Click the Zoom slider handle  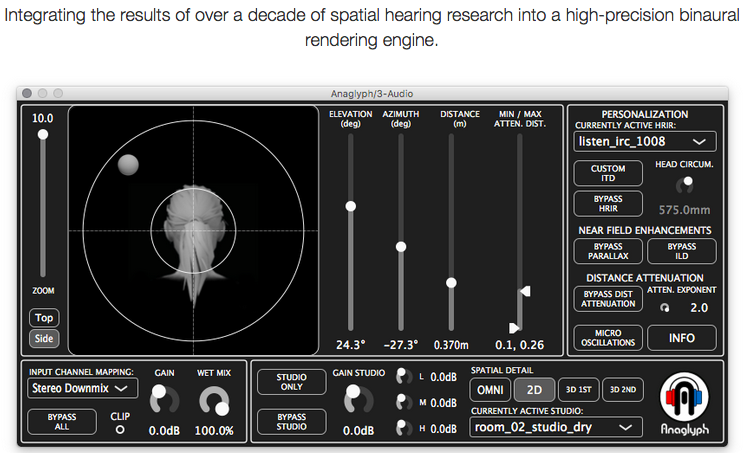tap(43, 135)
